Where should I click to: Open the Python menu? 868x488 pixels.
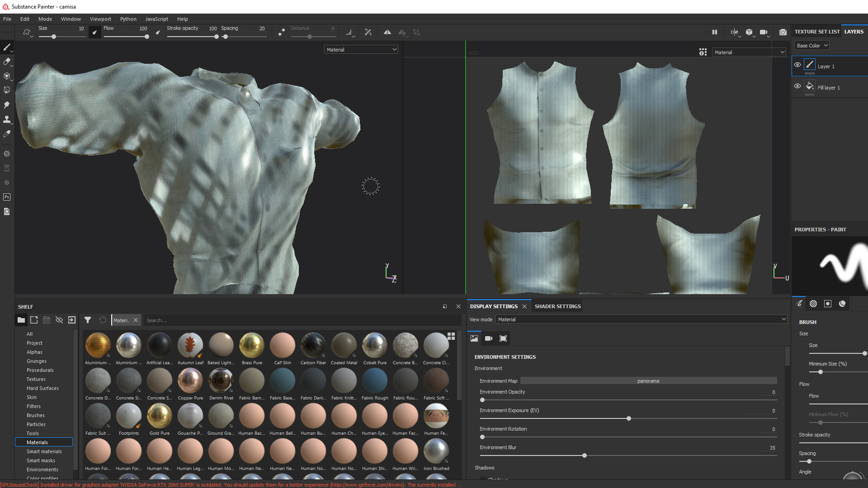128,19
